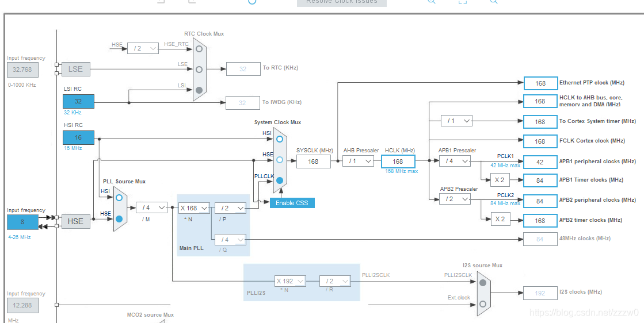Viewport: 644px width, 323px height.
Task: Click the 'MCO2 source Mux' label
Action: pyautogui.click(x=150, y=315)
